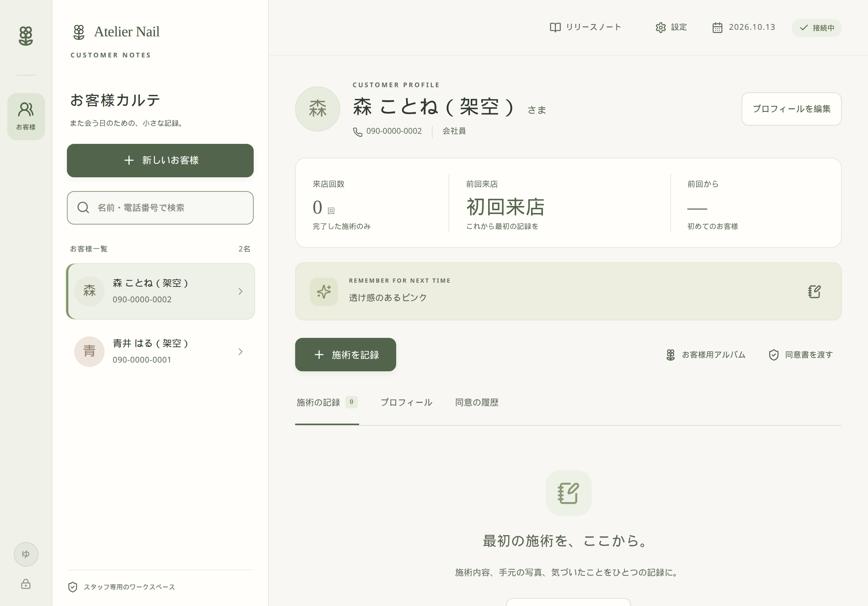Click the flower icon beside お客様用アルバム

tap(670, 355)
